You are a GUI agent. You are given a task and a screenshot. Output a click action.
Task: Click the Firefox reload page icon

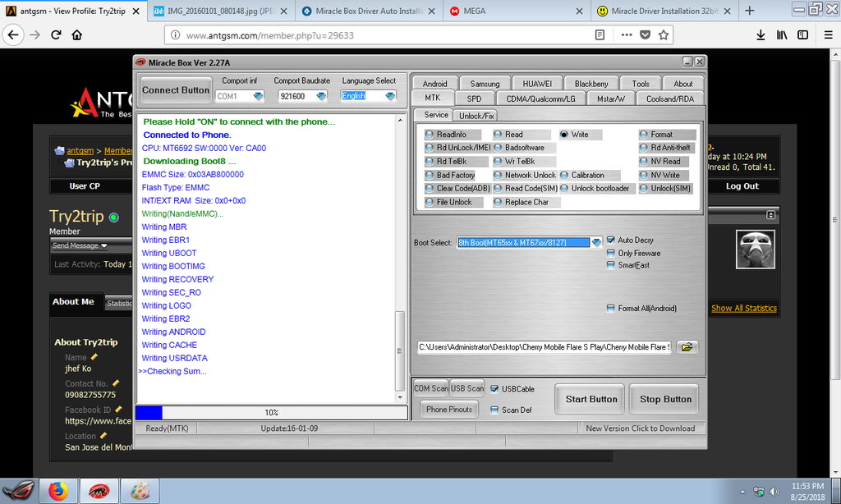click(56, 34)
